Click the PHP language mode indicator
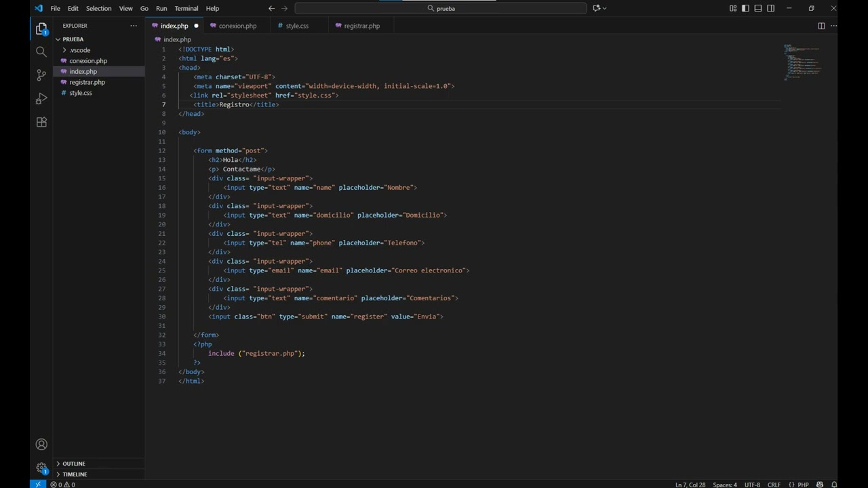 click(x=799, y=485)
